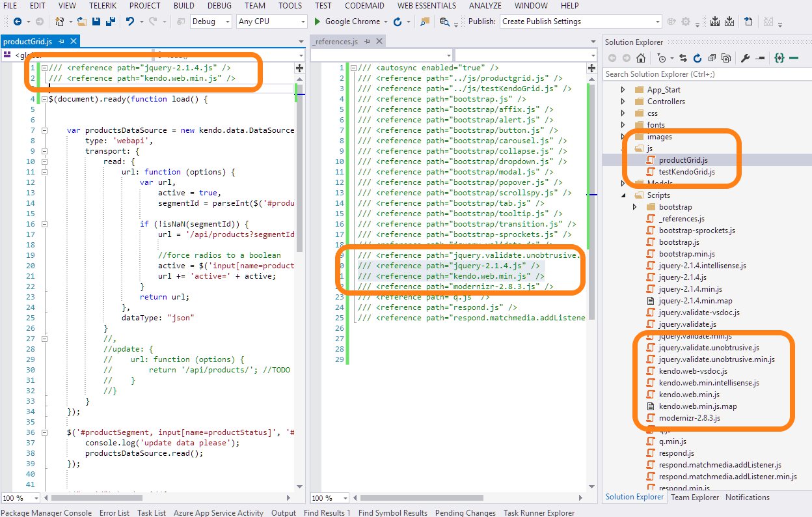Open the Google Chrome browser dropdown arrow
This screenshot has width=812, height=517.
tap(386, 21)
